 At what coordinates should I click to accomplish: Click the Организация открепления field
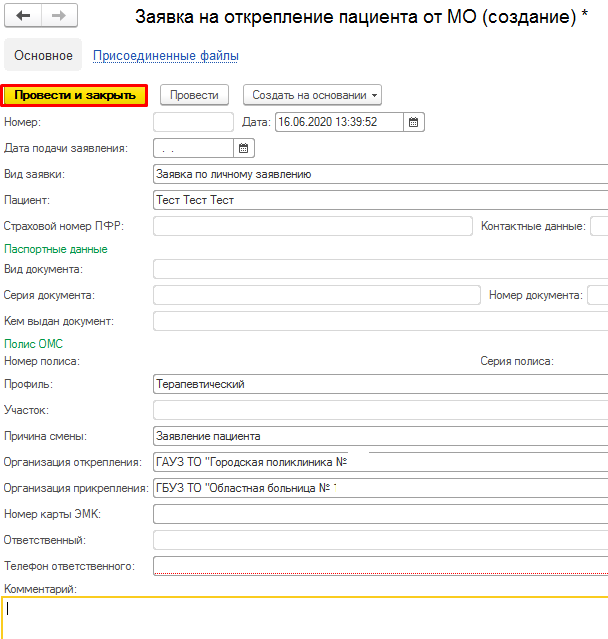click(380, 462)
